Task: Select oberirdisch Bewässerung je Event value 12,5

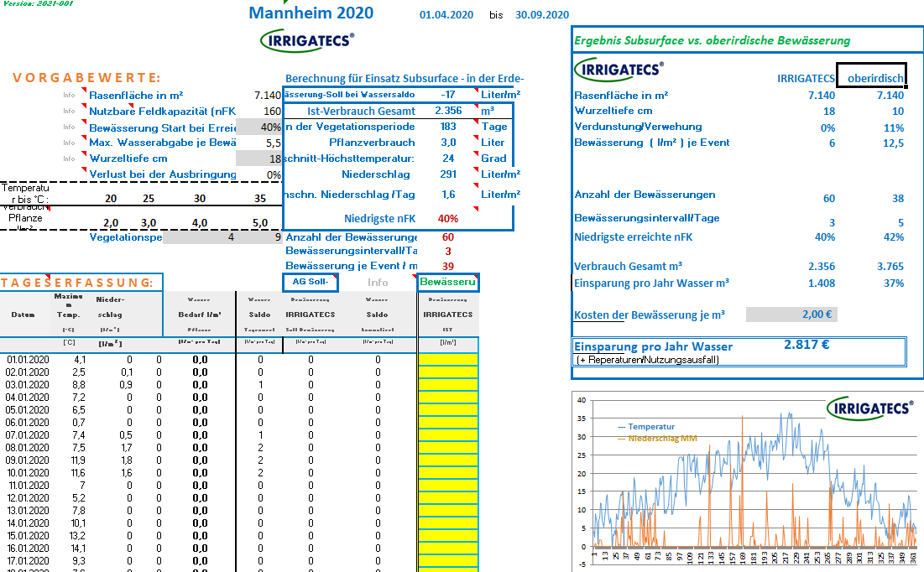Action: coord(893,143)
